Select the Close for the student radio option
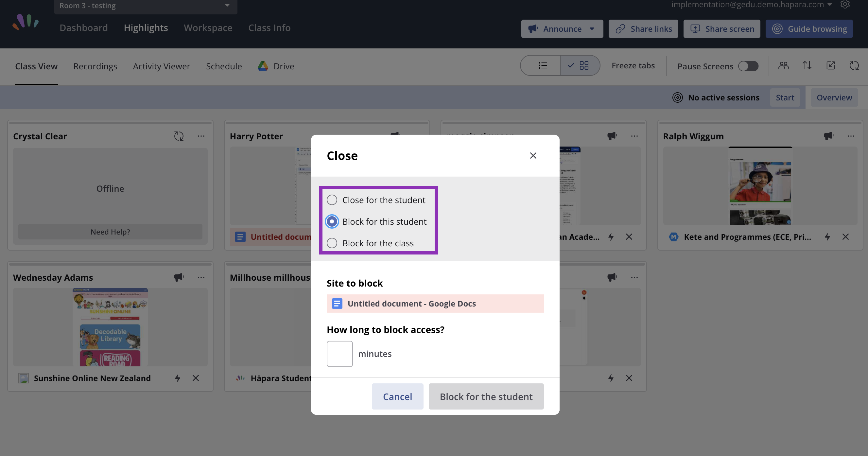Viewport: 868px width, 456px height. [x=332, y=200]
